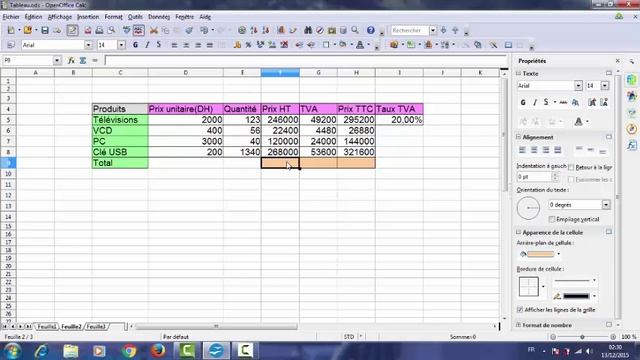This screenshot has height=360, width=640.
Task: Open text orientation degrees dropdown
Action: click(606, 204)
